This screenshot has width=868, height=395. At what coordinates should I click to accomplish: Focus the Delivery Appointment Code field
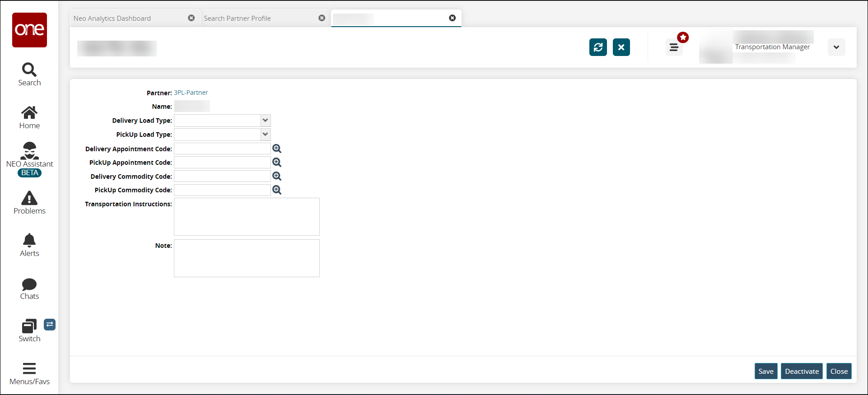(222, 149)
